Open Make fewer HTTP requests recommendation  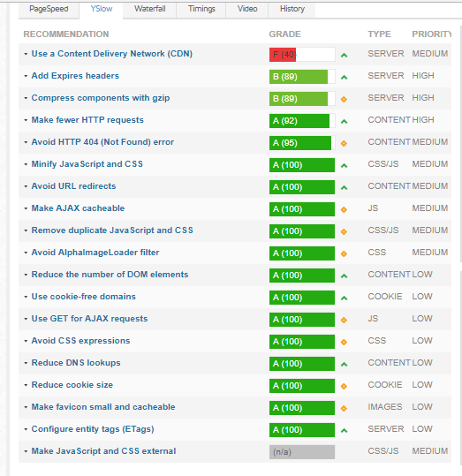[87, 120]
